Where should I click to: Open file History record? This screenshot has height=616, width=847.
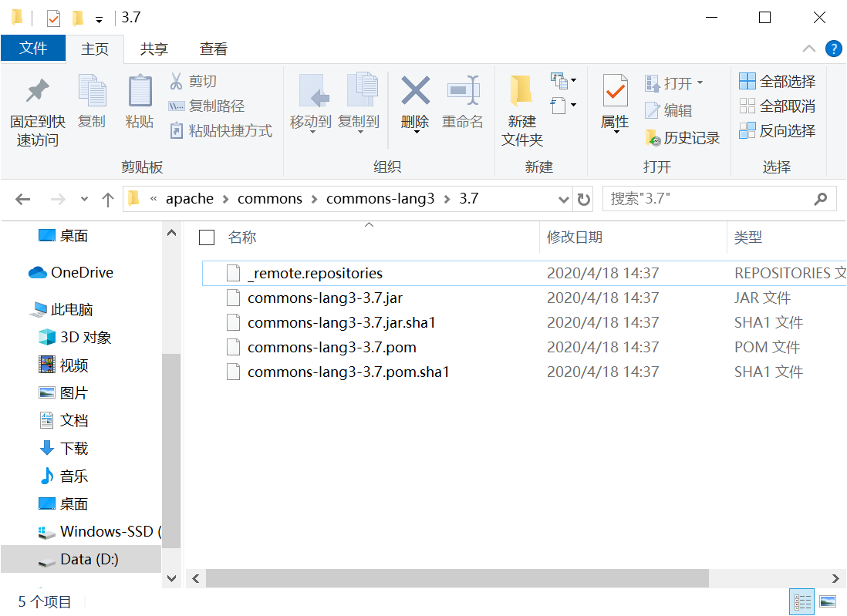682,138
